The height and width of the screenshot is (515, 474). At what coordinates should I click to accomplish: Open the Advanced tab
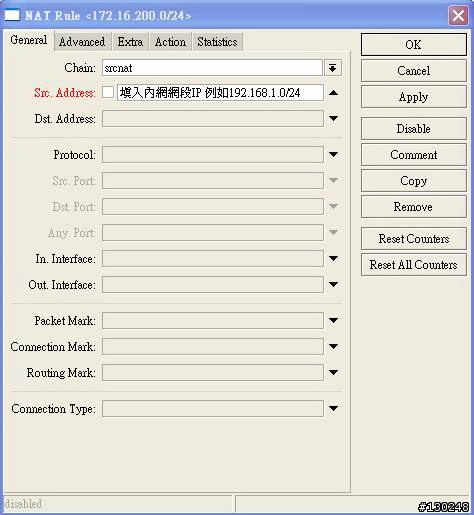coord(82,42)
